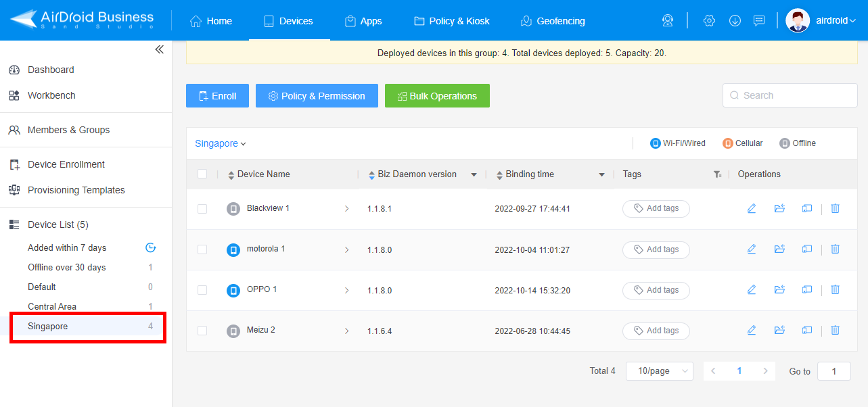Viewport: 868px width, 407px height.
Task: Toggle the Wi-Fi/Wired status filter
Action: click(x=678, y=143)
